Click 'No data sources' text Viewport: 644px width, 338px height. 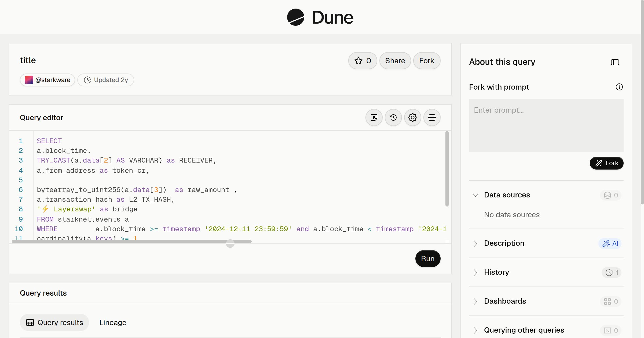[512, 215]
